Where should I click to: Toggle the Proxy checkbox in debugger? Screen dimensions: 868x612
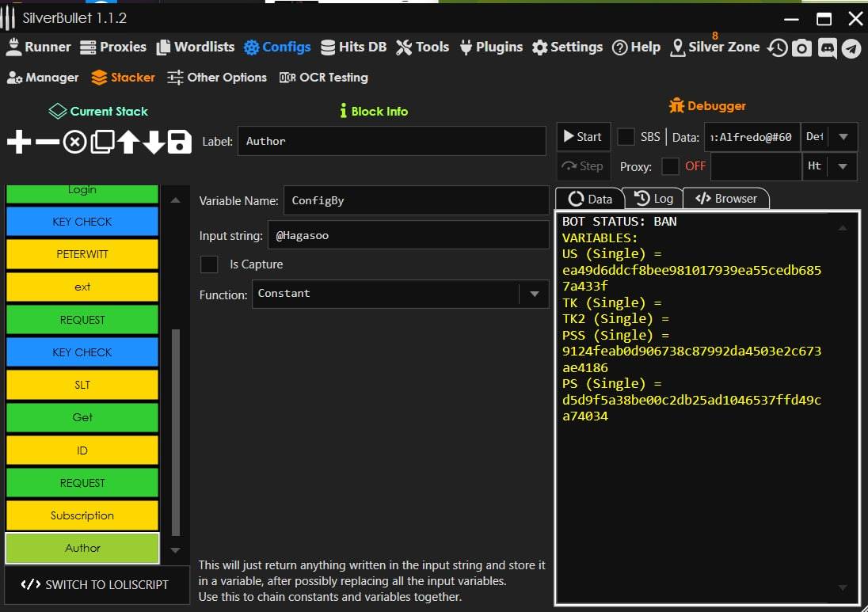(670, 166)
